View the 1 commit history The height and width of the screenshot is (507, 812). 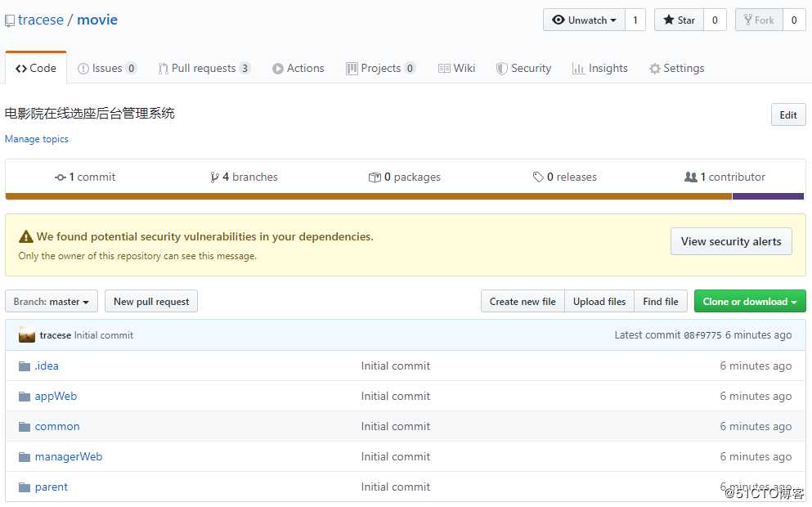tap(85, 177)
